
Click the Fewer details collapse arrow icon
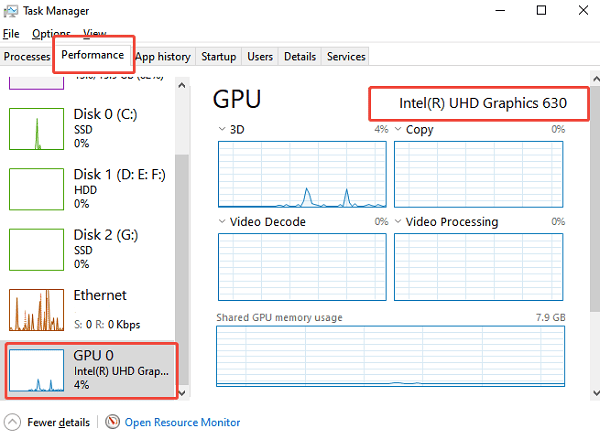(12, 423)
